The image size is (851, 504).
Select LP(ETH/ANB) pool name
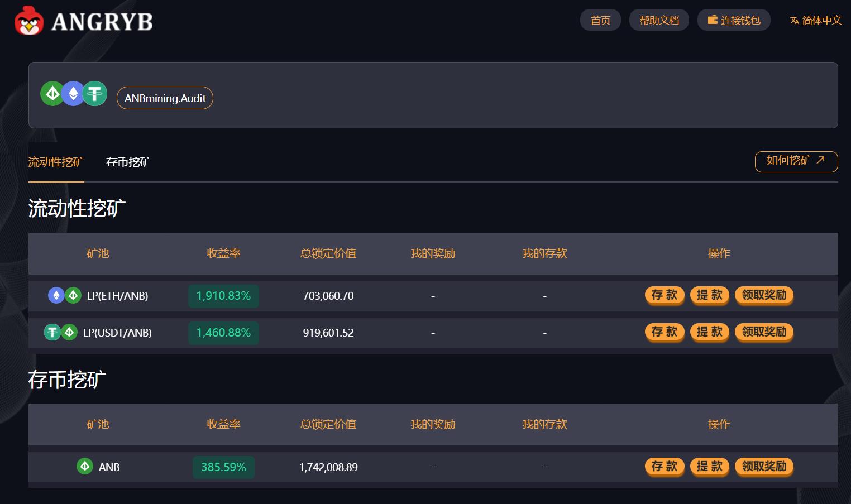point(117,296)
